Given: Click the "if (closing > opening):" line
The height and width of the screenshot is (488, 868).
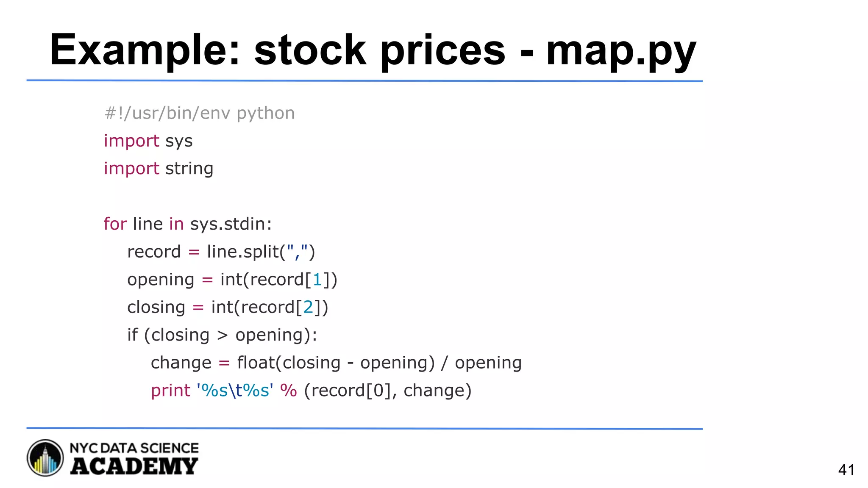Looking at the screenshot, I should (x=222, y=335).
